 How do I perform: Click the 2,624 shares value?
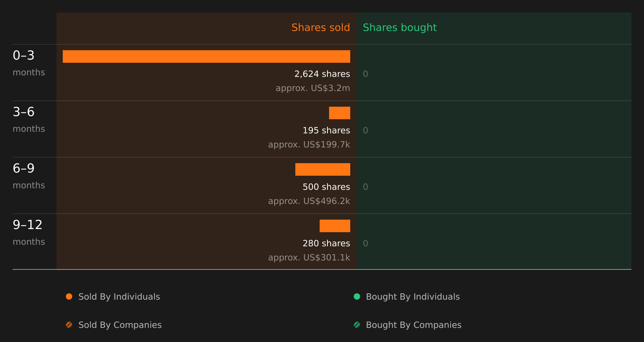point(322,74)
